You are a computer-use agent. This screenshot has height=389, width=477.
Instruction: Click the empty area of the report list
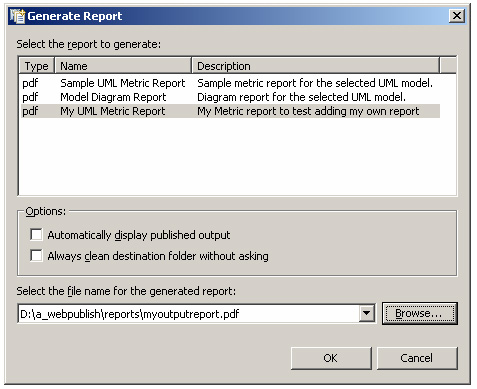point(237,157)
